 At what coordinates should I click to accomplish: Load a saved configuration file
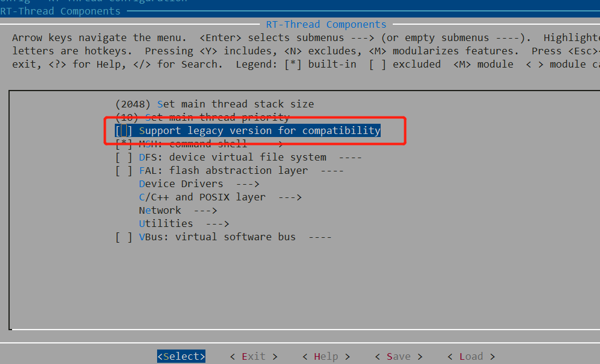[x=471, y=356]
